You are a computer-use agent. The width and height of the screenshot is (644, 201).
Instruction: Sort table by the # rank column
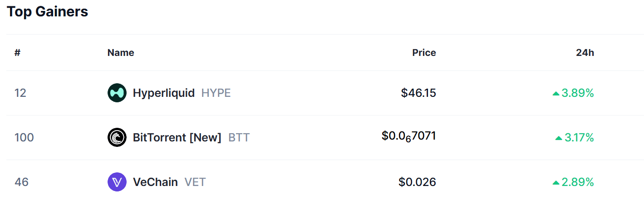[17, 53]
